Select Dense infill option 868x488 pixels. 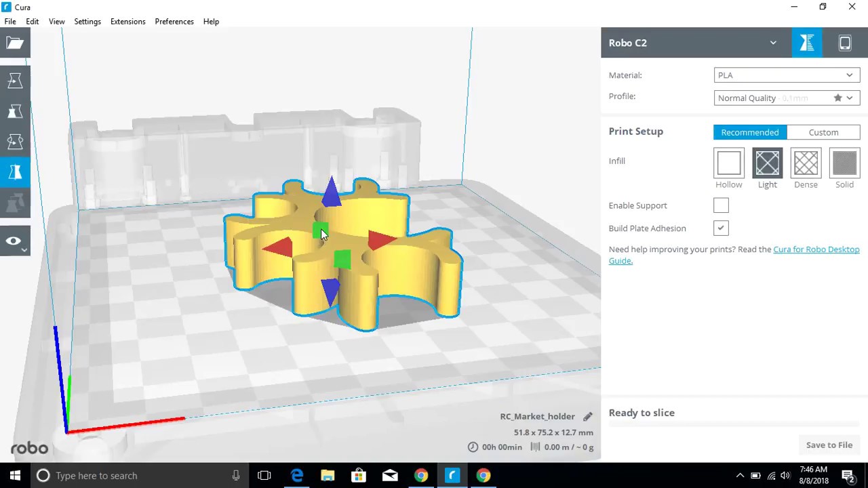[806, 163]
